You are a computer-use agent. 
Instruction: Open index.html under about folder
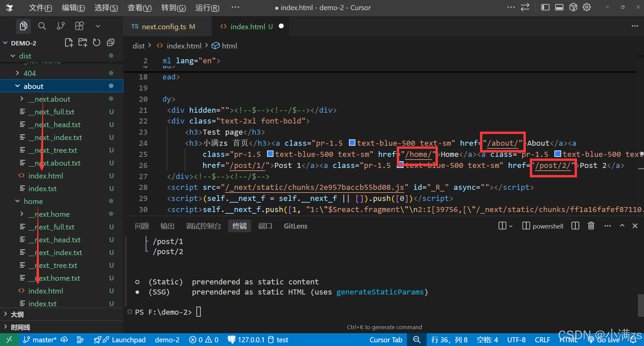[46, 176]
